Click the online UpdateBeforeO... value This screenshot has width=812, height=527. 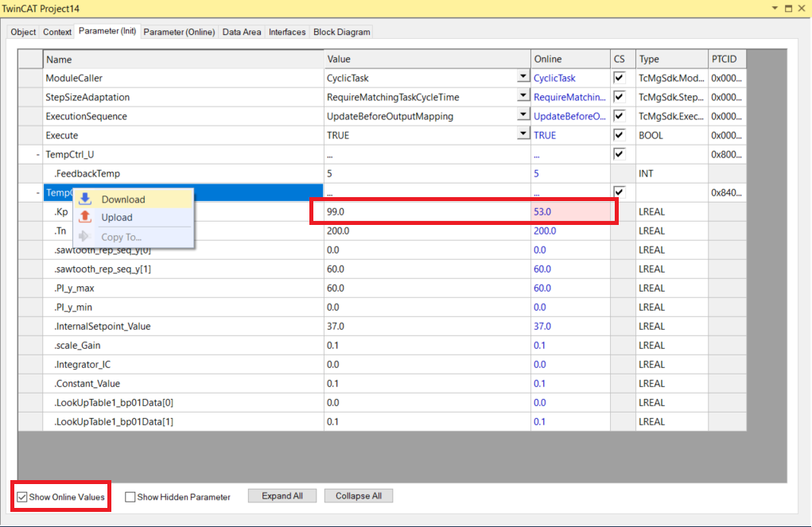(569, 117)
